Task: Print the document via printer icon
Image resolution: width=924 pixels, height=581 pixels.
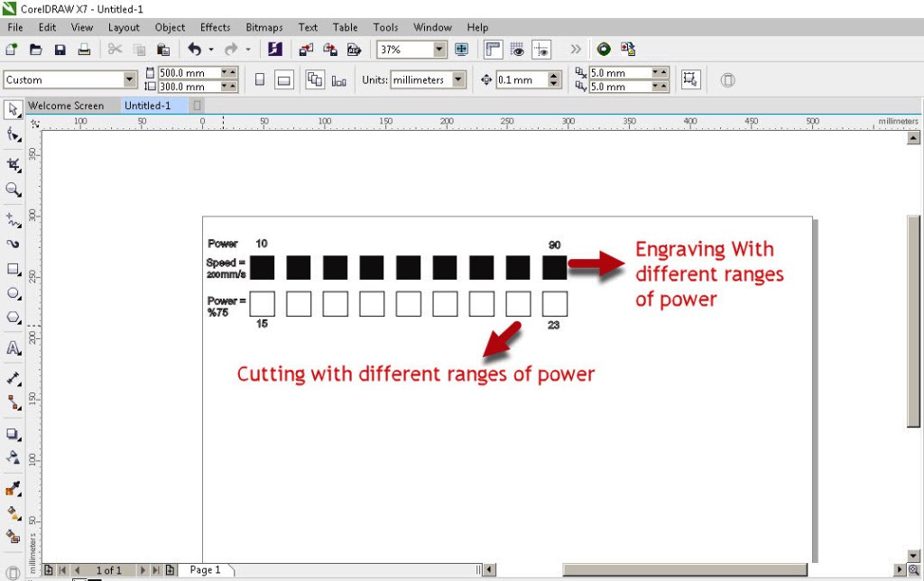Action: (84, 50)
